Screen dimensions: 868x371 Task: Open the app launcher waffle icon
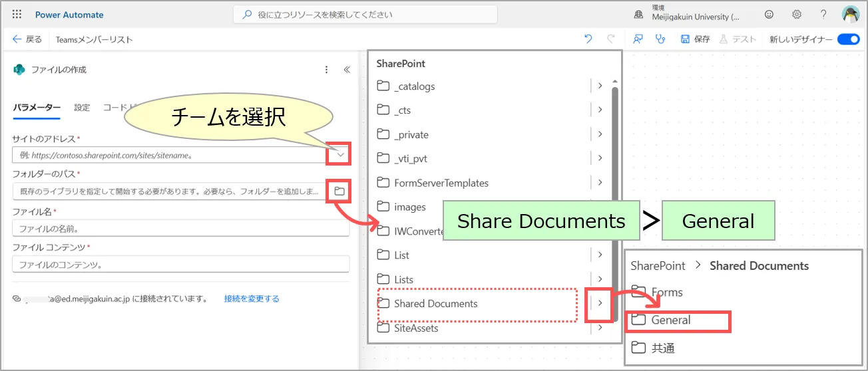[x=17, y=15]
